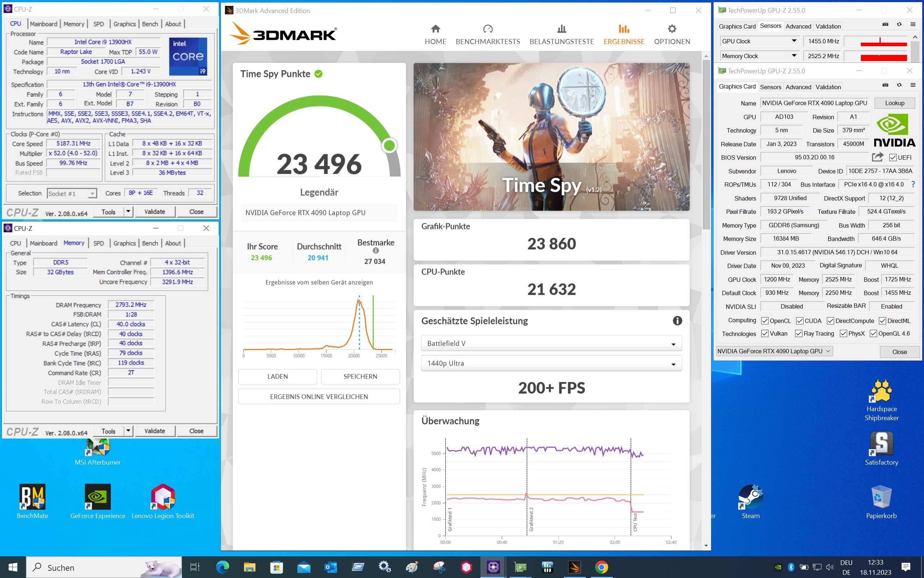Open Chrome from the taskbar

pos(601,567)
